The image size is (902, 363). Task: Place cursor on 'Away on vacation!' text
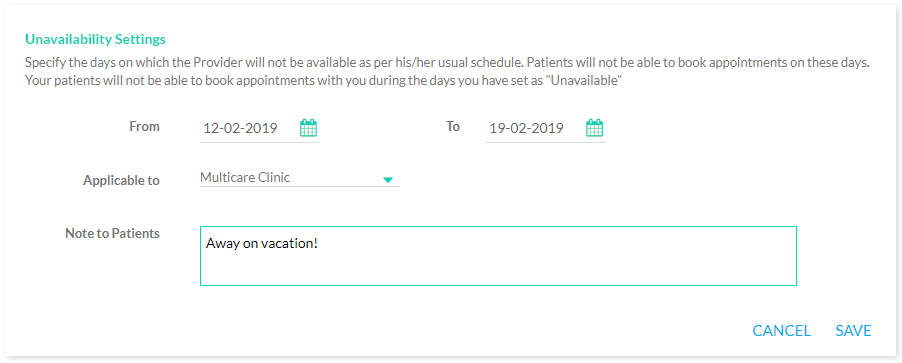click(262, 243)
